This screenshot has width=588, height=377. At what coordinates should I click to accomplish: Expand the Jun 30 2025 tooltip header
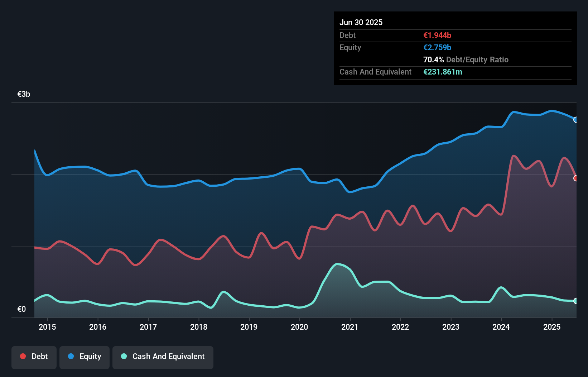pos(361,22)
